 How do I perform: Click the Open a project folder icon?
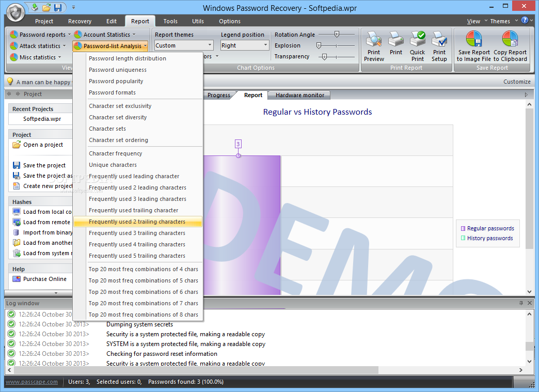tap(17, 145)
